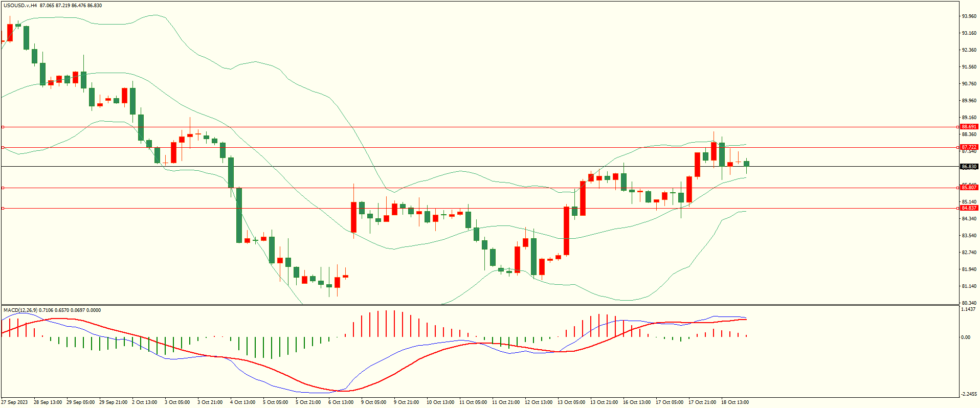Image resolution: width=980 pixels, height=408 pixels.
Task: Click the 4 Oct 13:00 time label
Action: (x=243, y=402)
